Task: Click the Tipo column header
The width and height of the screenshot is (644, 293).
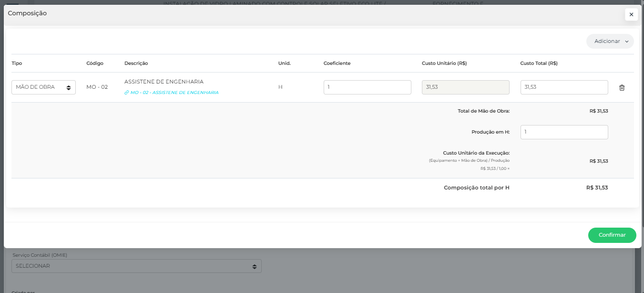Action: pyautogui.click(x=17, y=63)
